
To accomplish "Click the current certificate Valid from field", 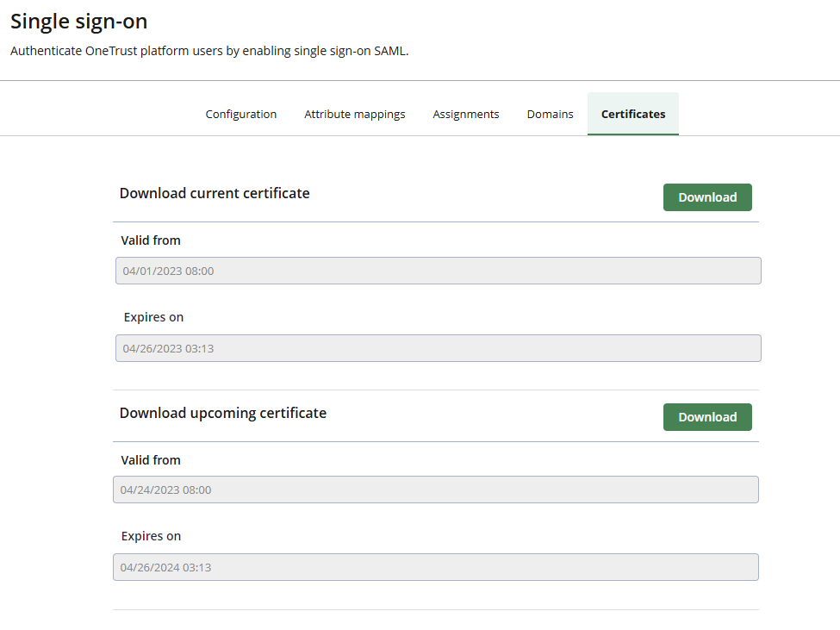I will [x=439, y=270].
